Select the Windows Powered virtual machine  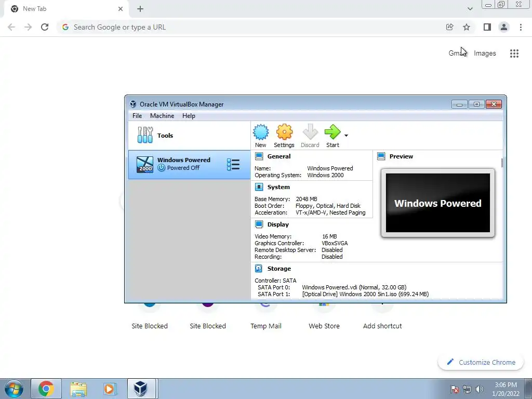(189, 165)
